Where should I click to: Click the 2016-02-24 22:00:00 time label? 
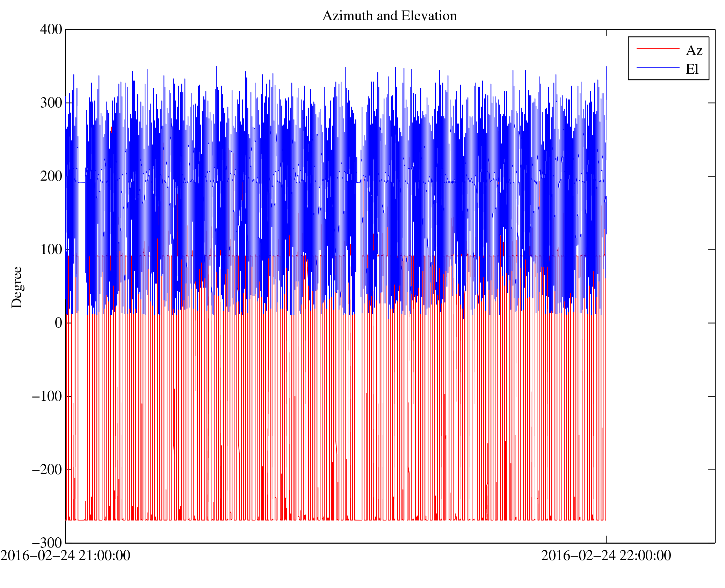(x=606, y=556)
